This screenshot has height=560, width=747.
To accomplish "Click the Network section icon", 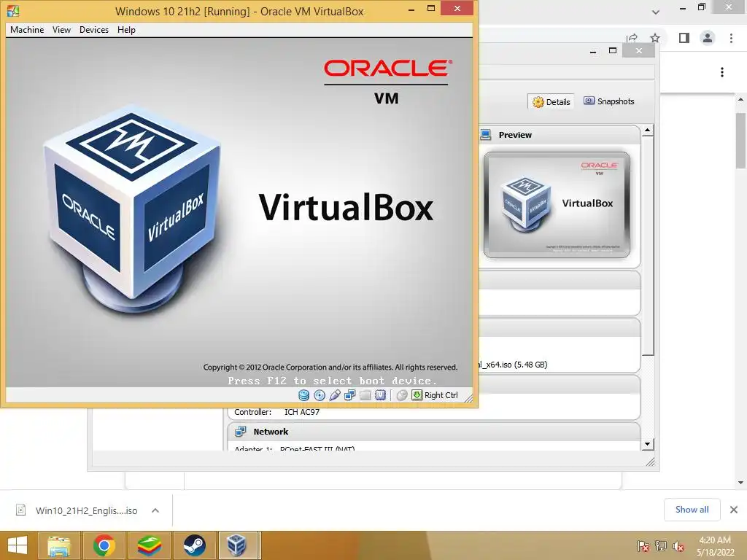I will pyautogui.click(x=240, y=432).
